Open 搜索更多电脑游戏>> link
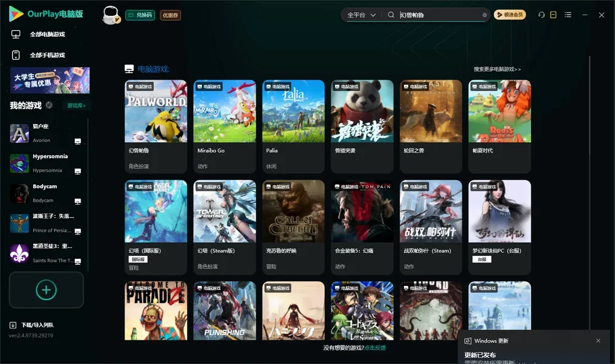The image size is (615, 364). [x=497, y=69]
